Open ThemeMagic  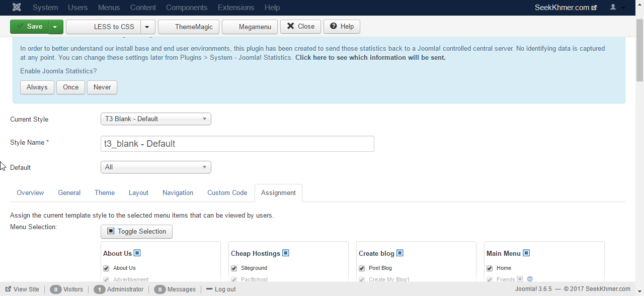pos(189,27)
